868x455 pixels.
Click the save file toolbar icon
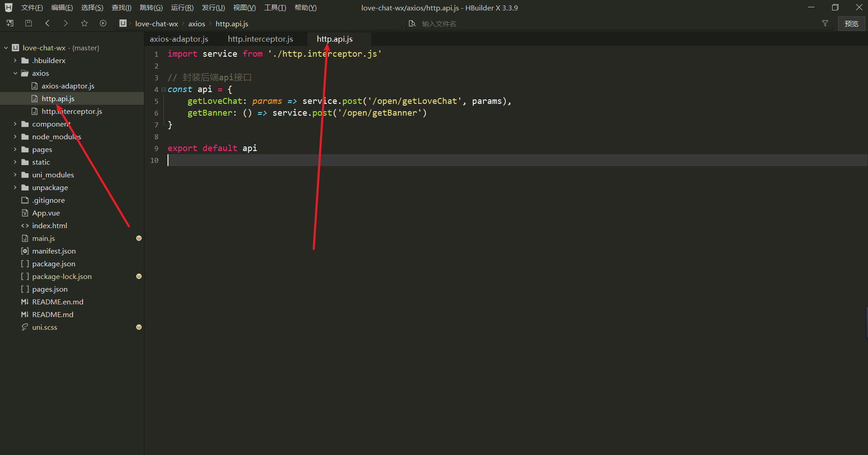coord(29,23)
